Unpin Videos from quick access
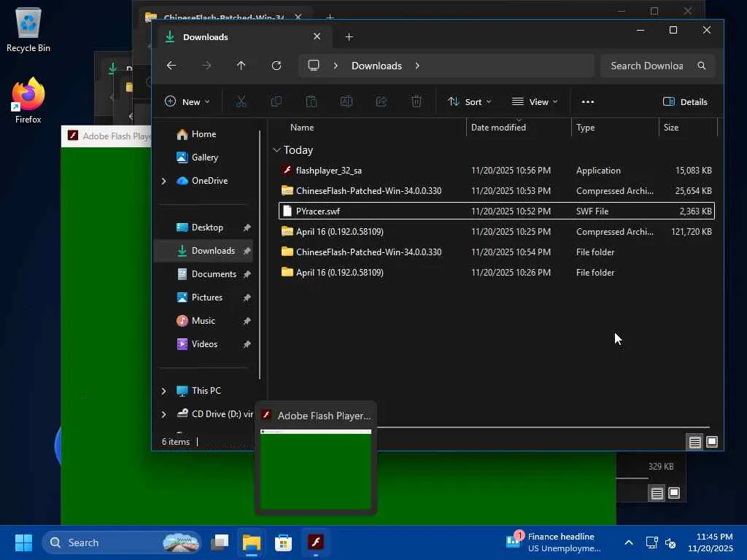 coord(247,344)
